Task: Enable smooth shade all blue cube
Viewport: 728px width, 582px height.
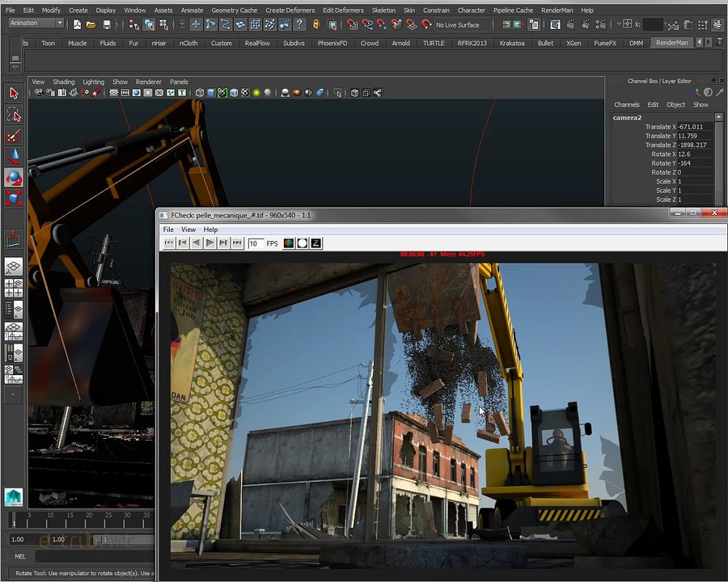Action: point(211,93)
